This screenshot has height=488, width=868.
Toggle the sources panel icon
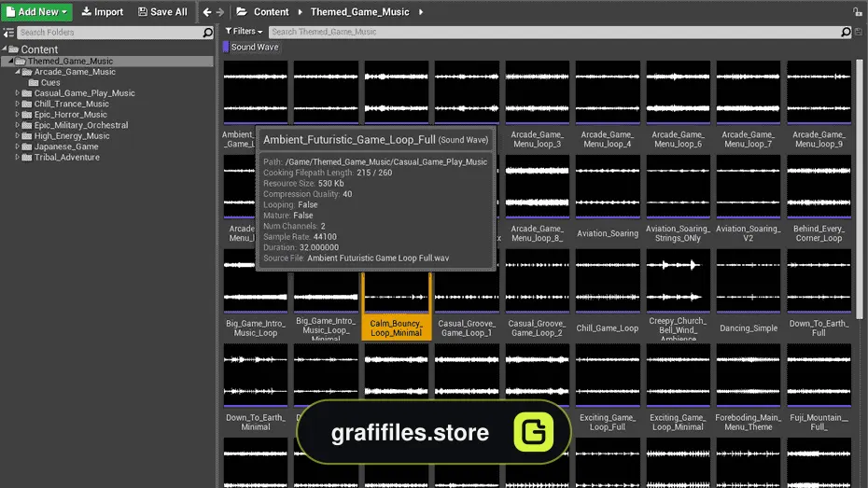point(8,33)
